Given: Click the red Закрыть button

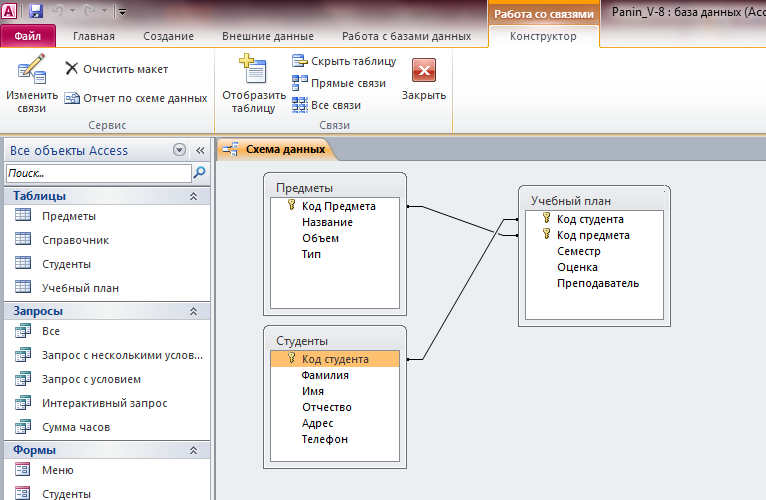Looking at the screenshot, I should [424, 80].
